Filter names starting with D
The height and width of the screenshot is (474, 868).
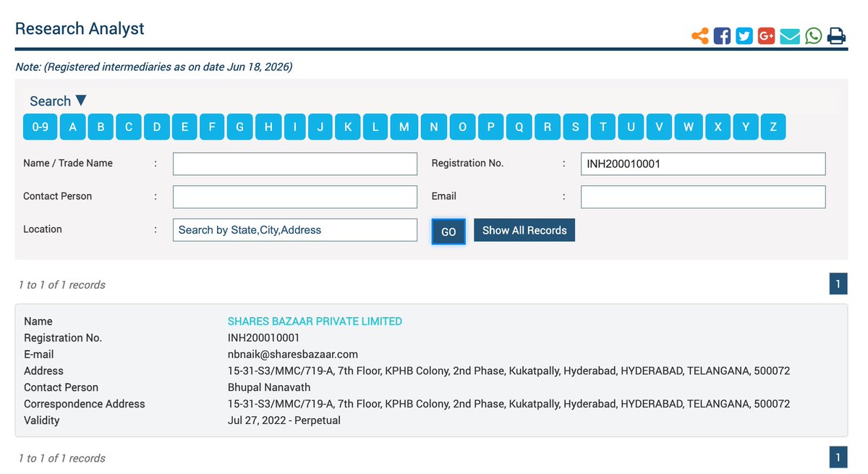click(157, 127)
